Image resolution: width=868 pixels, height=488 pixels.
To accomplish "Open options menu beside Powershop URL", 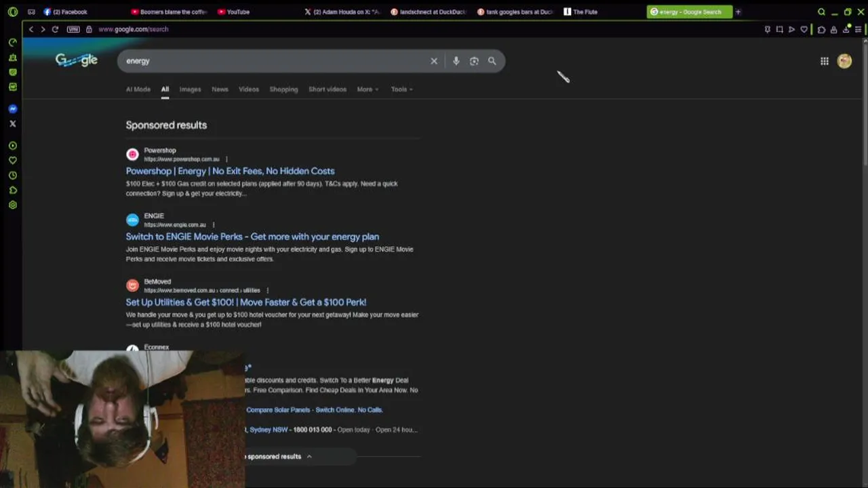I will point(226,159).
